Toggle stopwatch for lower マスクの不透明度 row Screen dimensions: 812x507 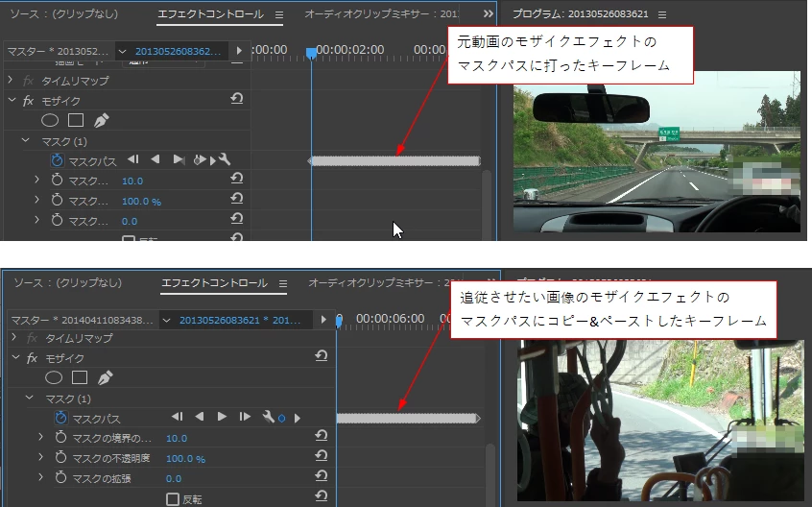pos(60,457)
